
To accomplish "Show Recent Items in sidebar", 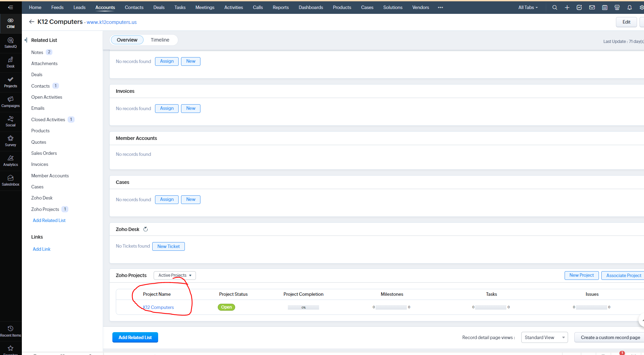I will tap(11, 331).
